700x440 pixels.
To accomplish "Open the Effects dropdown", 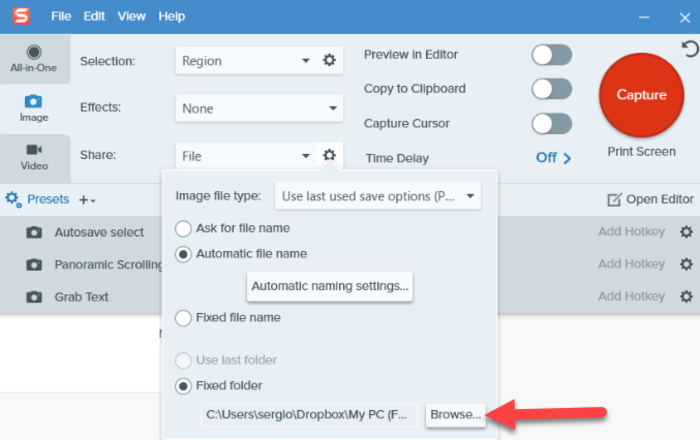I will (x=259, y=108).
